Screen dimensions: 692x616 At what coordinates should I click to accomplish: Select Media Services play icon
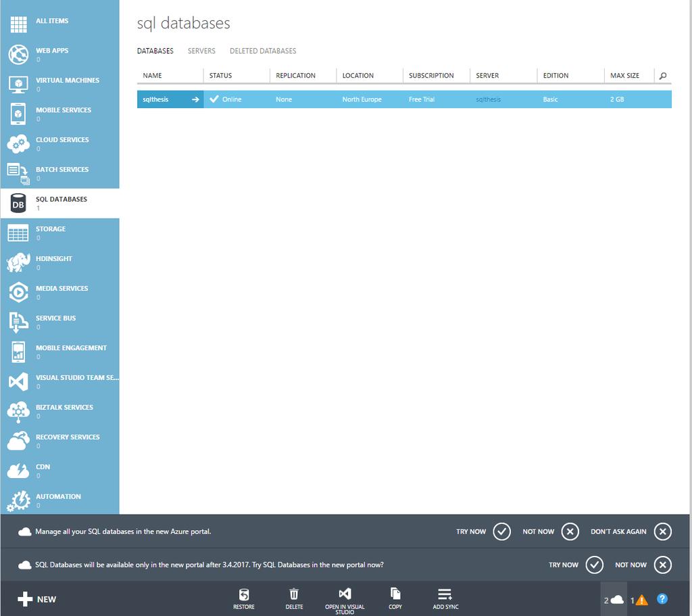pos(18,292)
